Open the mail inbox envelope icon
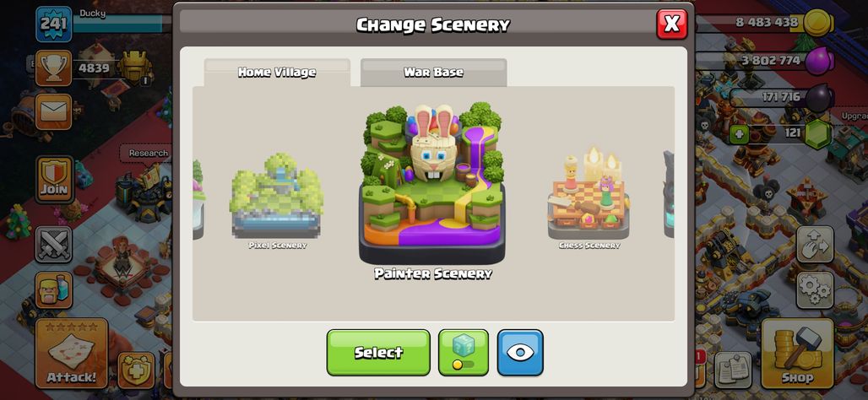 pyautogui.click(x=54, y=111)
